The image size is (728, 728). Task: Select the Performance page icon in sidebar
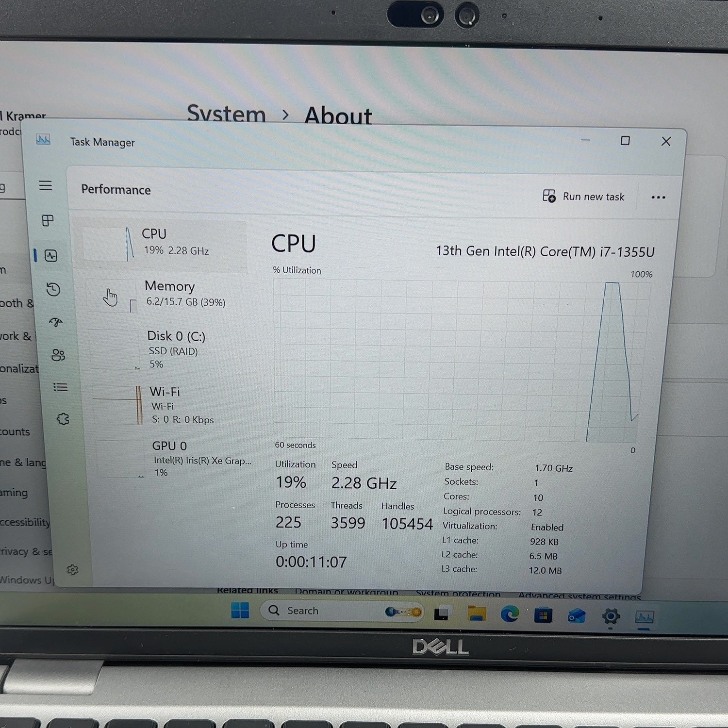pos(51,256)
